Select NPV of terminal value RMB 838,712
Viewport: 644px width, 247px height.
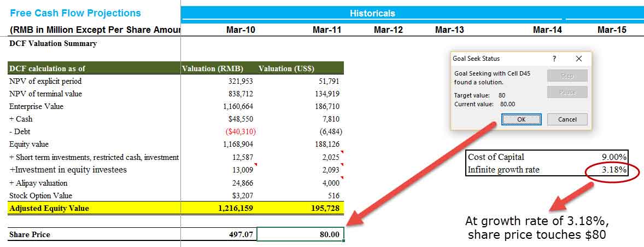click(x=241, y=94)
